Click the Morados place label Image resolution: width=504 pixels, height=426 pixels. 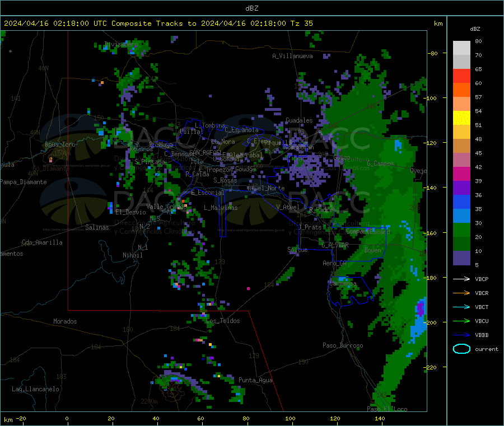[65, 321]
